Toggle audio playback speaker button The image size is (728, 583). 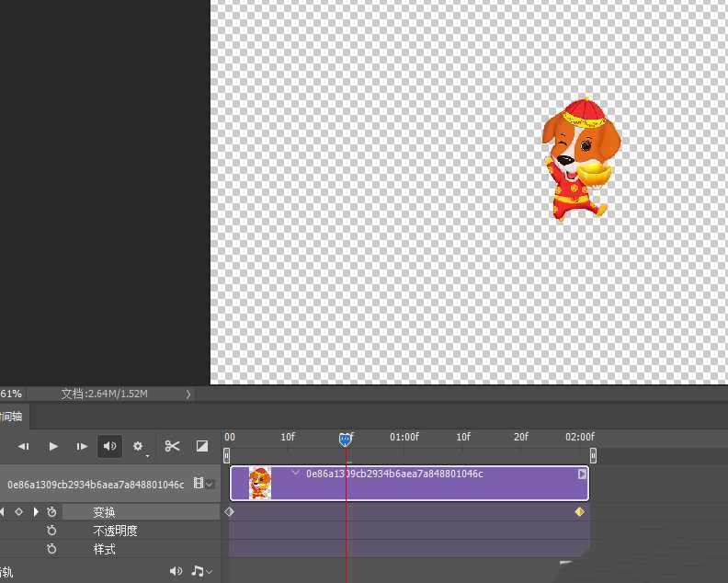[x=109, y=447]
